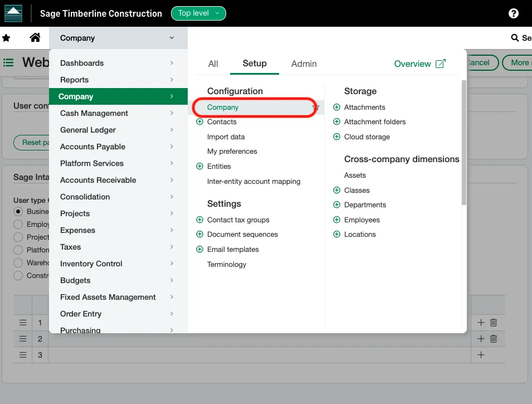Click the Overview external link icon
Image resolution: width=532 pixels, height=404 pixels.
pos(441,64)
